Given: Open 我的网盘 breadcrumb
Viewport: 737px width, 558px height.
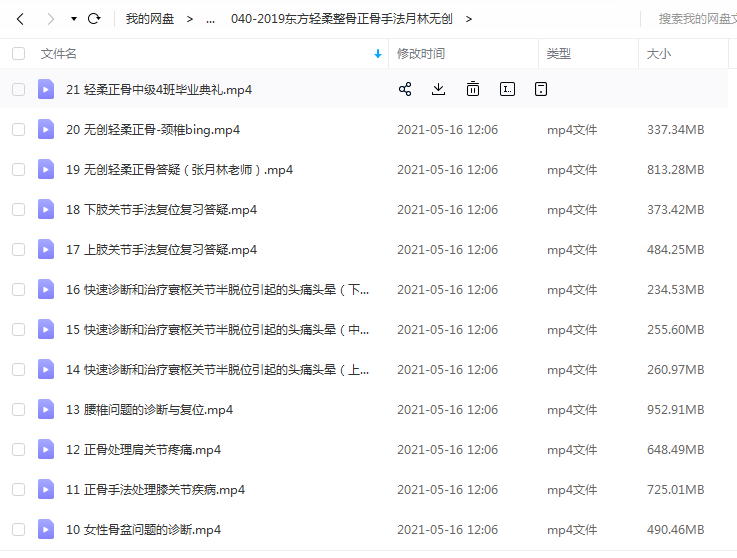Looking at the screenshot, I should tap(150, 19).
